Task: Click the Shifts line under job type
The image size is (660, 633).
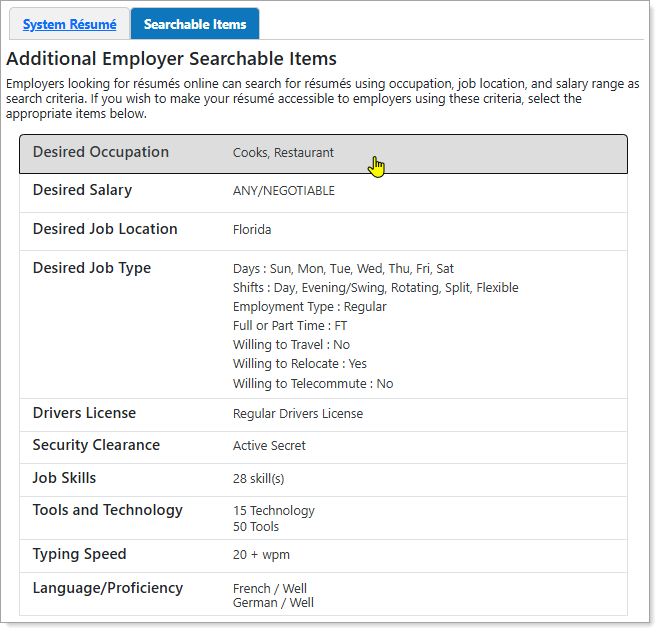Action: (375, 288)
